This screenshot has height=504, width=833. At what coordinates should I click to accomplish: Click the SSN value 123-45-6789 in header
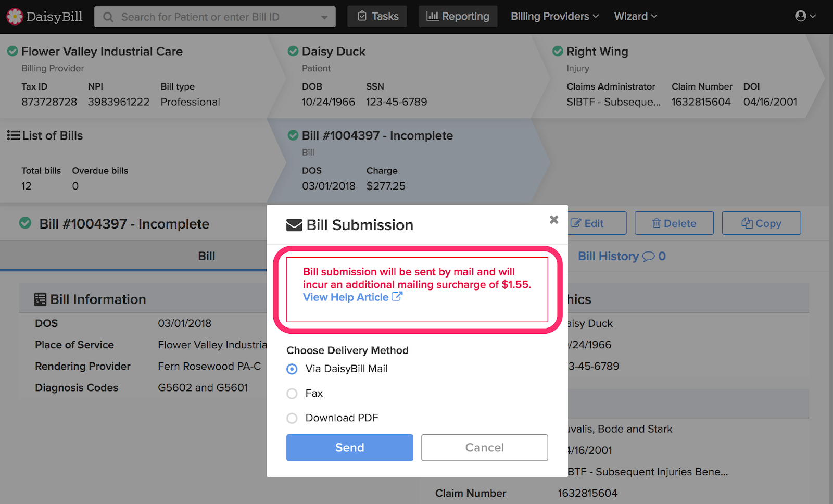[396, 102]
